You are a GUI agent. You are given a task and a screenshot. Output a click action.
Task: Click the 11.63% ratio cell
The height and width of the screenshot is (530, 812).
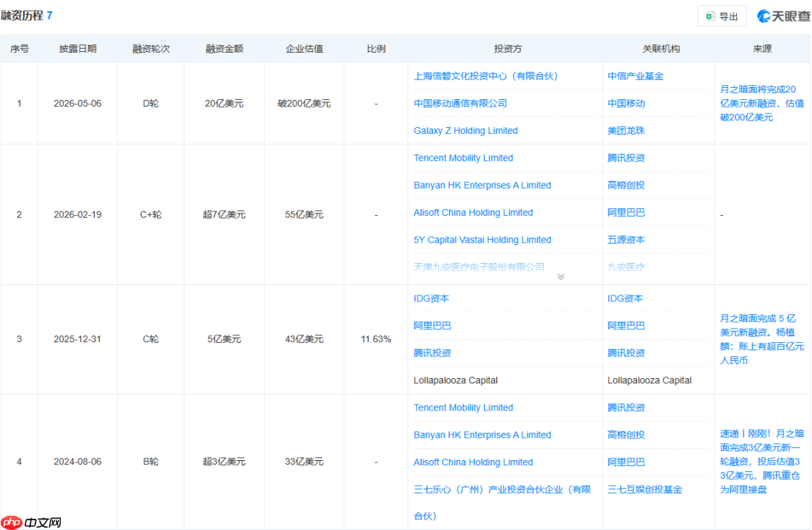click(x=376, y=340)
